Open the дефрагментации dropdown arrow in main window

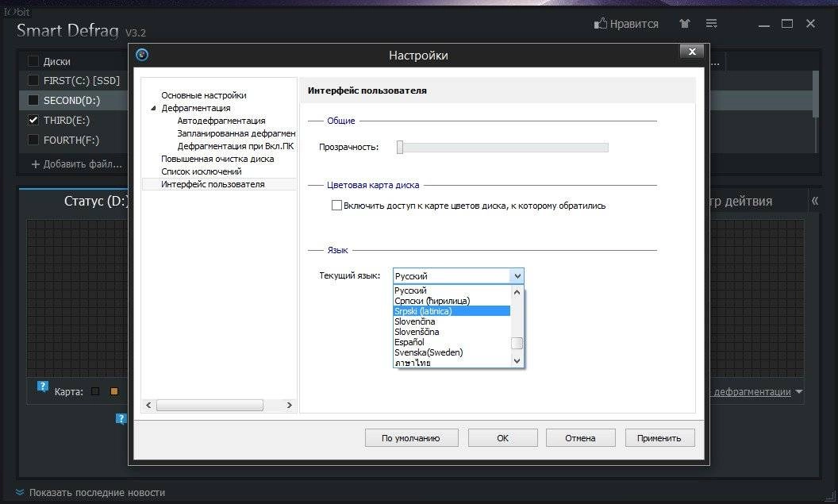click(x=799, y=392)
